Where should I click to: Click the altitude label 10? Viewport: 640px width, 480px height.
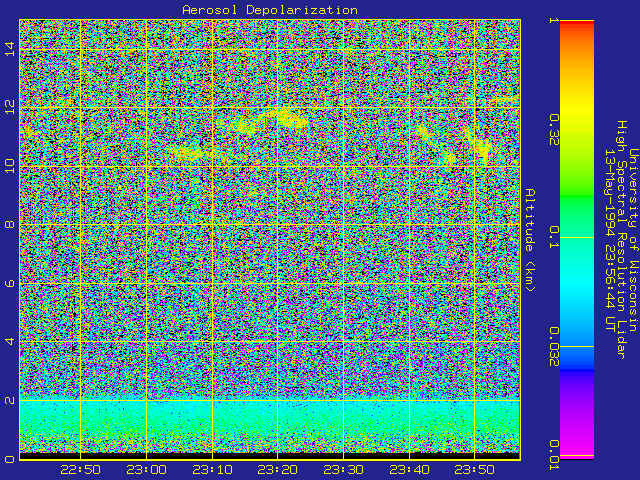point(10,167)
